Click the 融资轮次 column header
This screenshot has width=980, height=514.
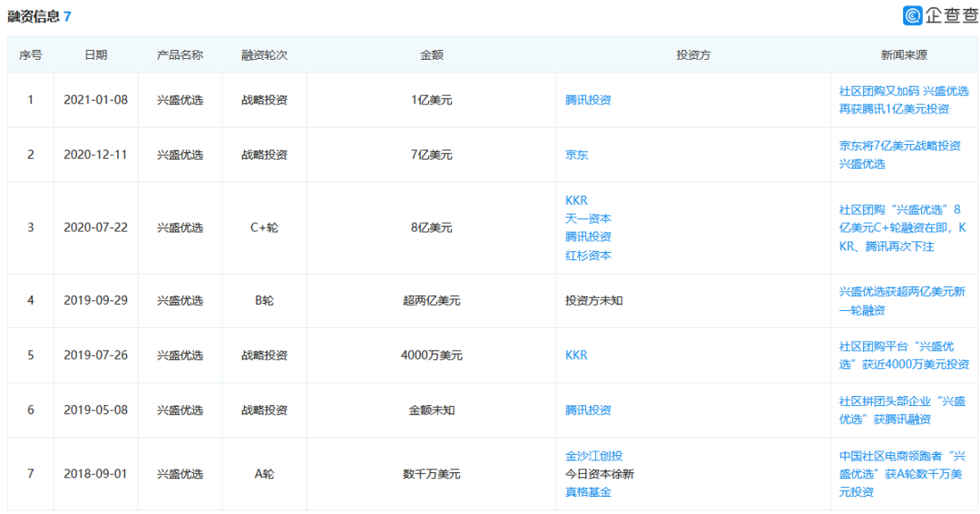(x=264, y=55)
